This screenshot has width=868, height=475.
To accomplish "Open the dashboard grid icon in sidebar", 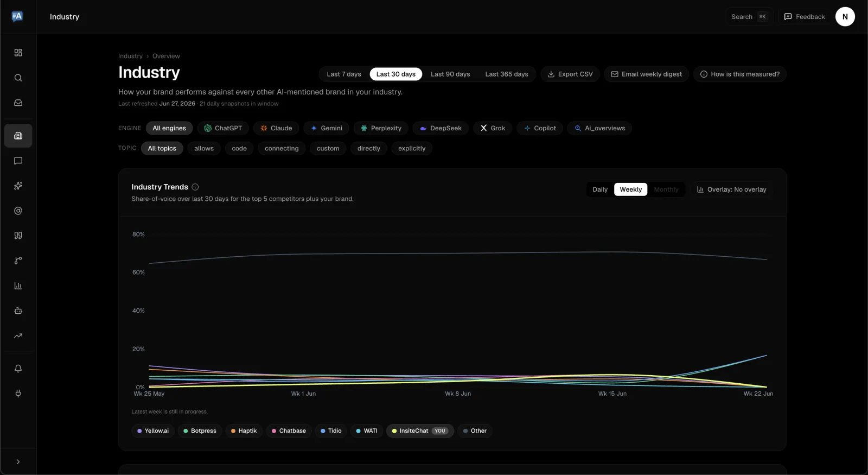I will [18, 53].
